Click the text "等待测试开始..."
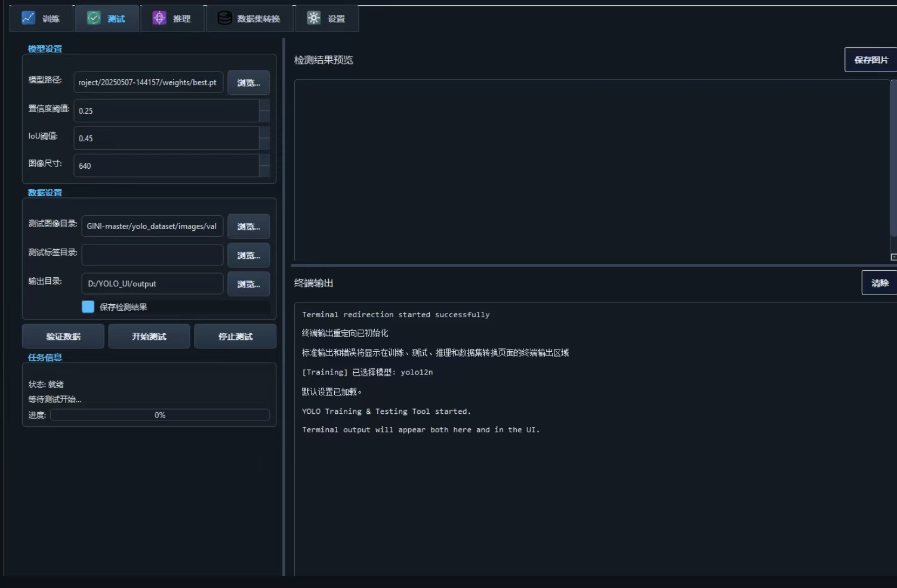This screenshot has height=588, width=897. (55, 400)
